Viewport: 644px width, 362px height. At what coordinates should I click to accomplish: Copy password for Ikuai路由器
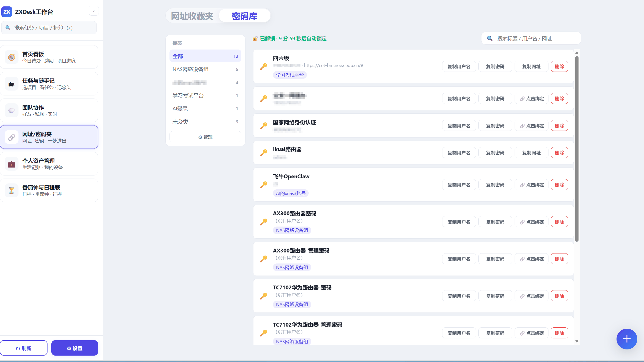click(495, 153)
